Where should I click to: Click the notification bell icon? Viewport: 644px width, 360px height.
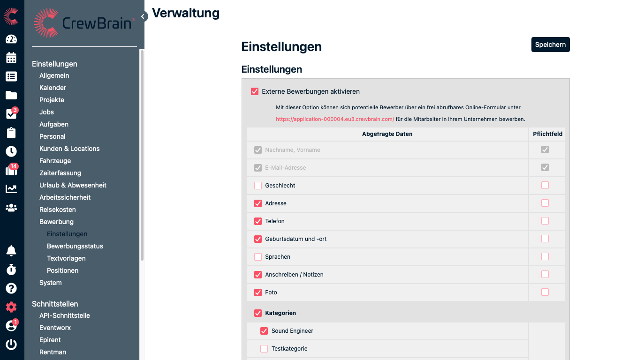[x=11, y=251]
